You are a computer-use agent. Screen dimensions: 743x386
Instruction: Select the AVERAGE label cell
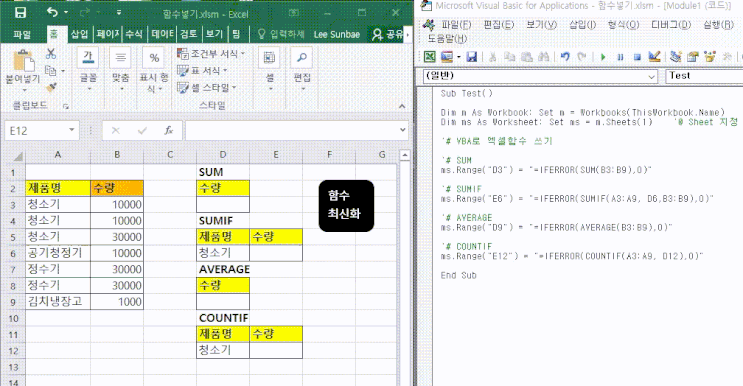coord(223,269)
